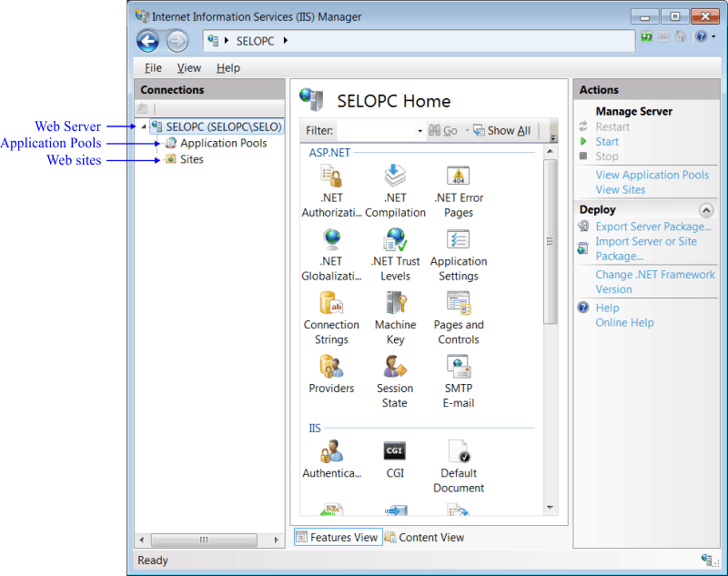728x576 pixels.
Task: Click Change .NET Framework Version link
Action: tap(655, 282)
